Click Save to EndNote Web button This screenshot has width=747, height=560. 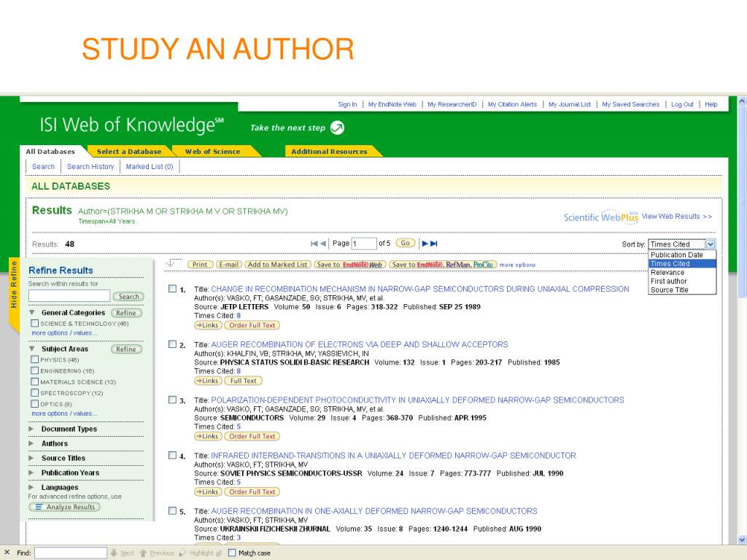tap(349, 265)
